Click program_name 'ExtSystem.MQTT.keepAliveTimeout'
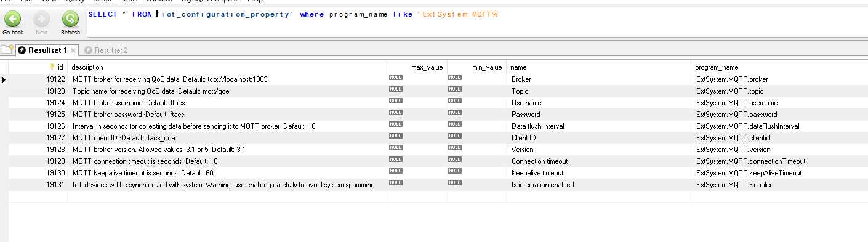Image resolution: width=868 pixels, height=242 pixels. [x=749, y=173]
